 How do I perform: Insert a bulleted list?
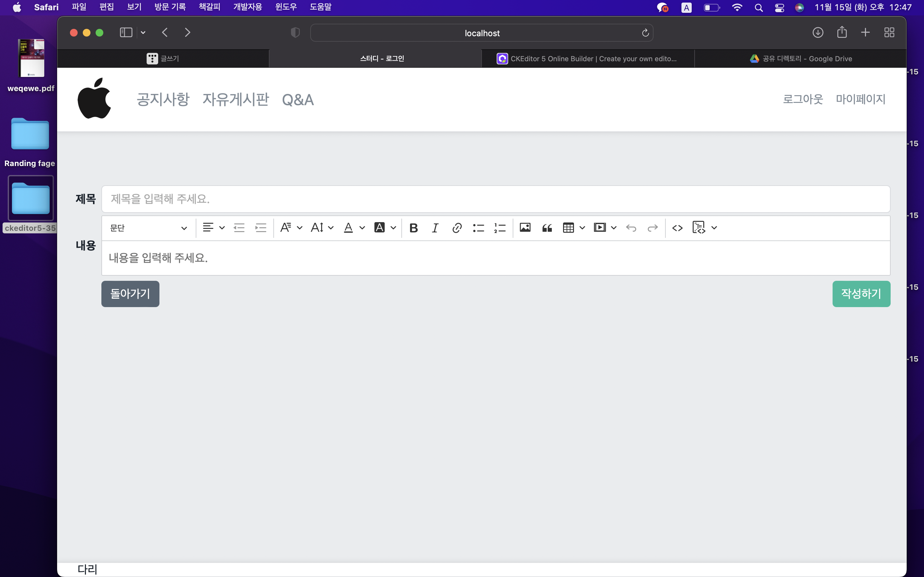478,228
